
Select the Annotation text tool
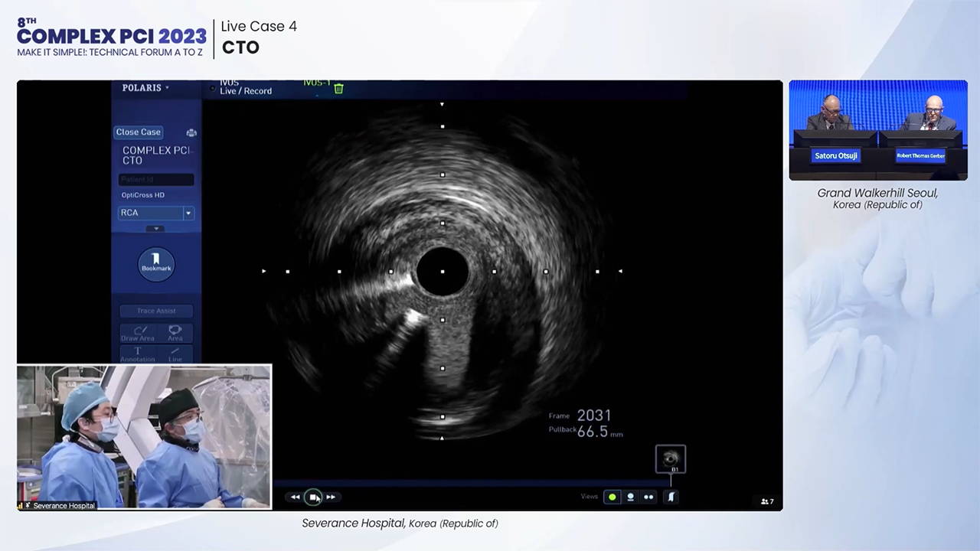click(138, 354)
